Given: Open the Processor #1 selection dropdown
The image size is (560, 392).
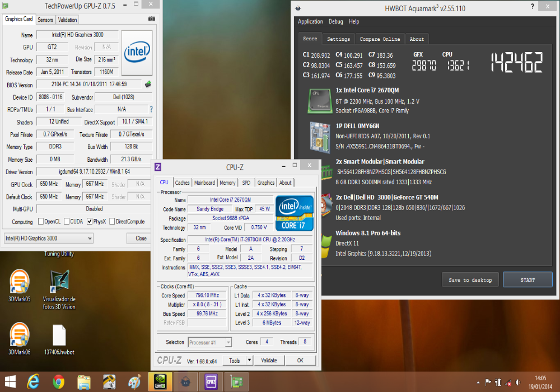Looking at the screenshot, I should [210, 342].
